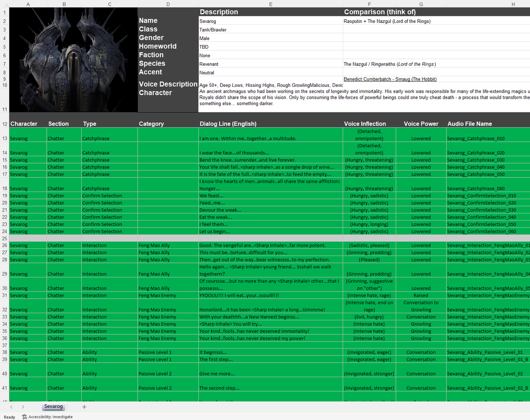The image size is (530, 420).
Task: Select the '(Hungry, longing)' inflection cell
Action: coord(369,224)
